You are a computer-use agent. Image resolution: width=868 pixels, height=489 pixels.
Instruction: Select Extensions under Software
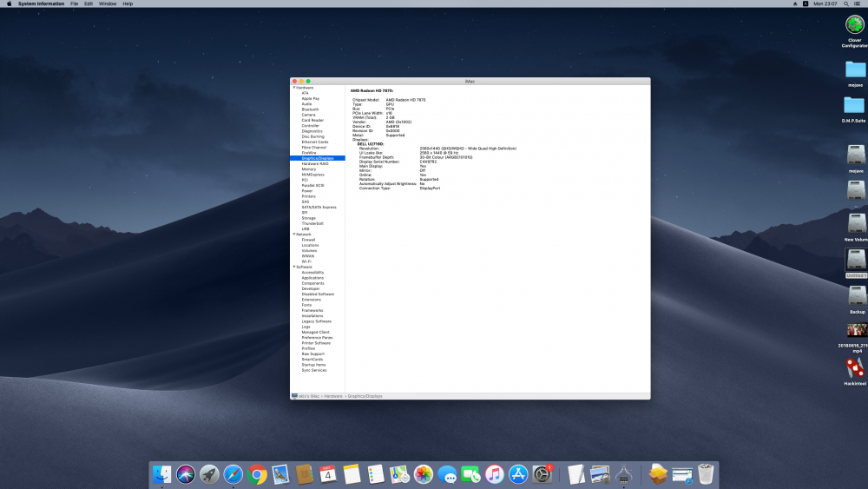311,300
